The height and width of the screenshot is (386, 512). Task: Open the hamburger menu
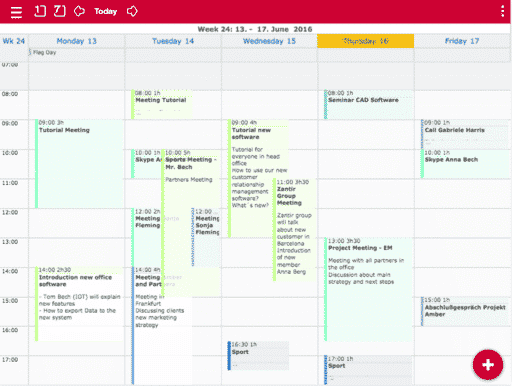pos(16,12)
